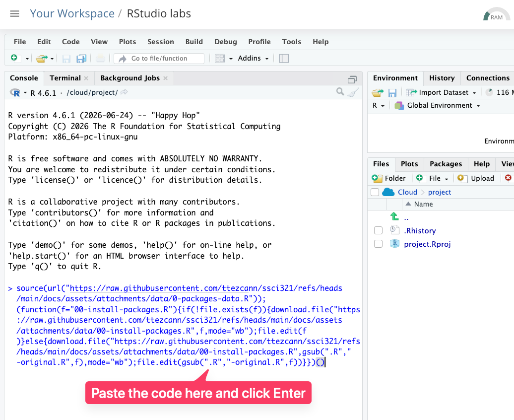
Task: Open the Edit menu
Action: pos(44,42)
